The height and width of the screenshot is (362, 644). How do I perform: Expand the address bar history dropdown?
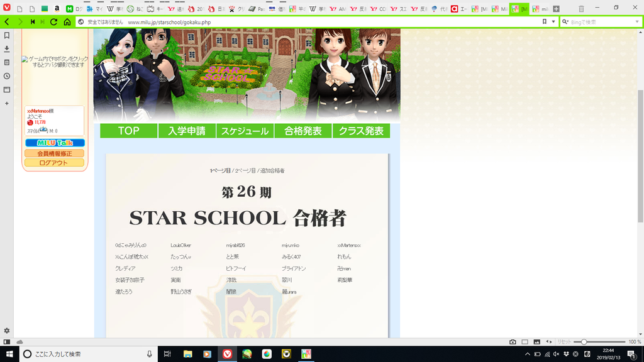pyautogui.click(x=553, y=21)
